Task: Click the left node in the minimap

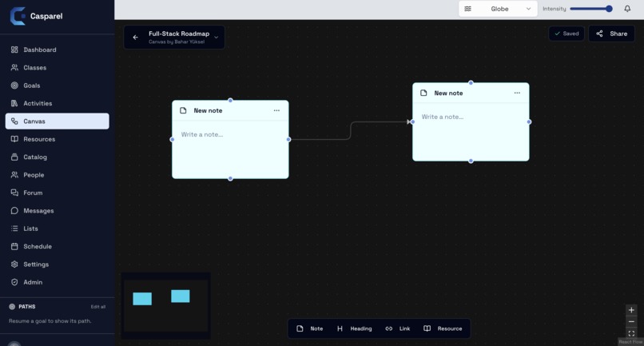Action: 142,299
